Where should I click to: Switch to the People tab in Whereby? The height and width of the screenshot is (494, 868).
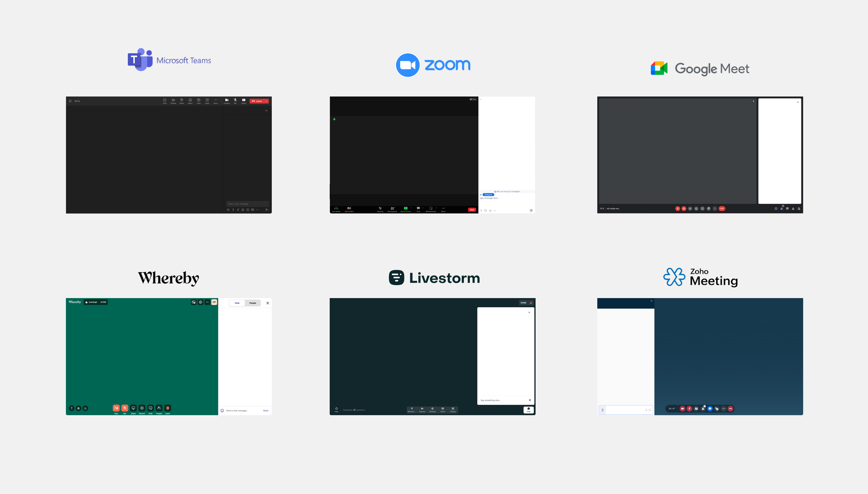coord(253,303)
